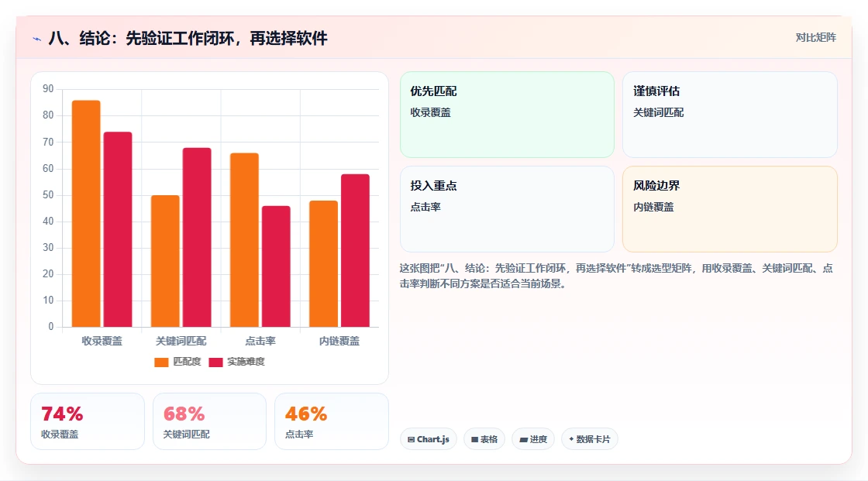Select the 表格 tag

pyautogui.click(x=484, y=439)
